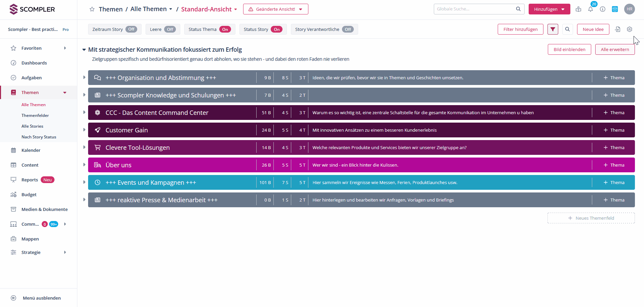Screen dimensions: 644x307
Task: Open the Geänderte Ansicht dropdown
Action: point(275,9)
